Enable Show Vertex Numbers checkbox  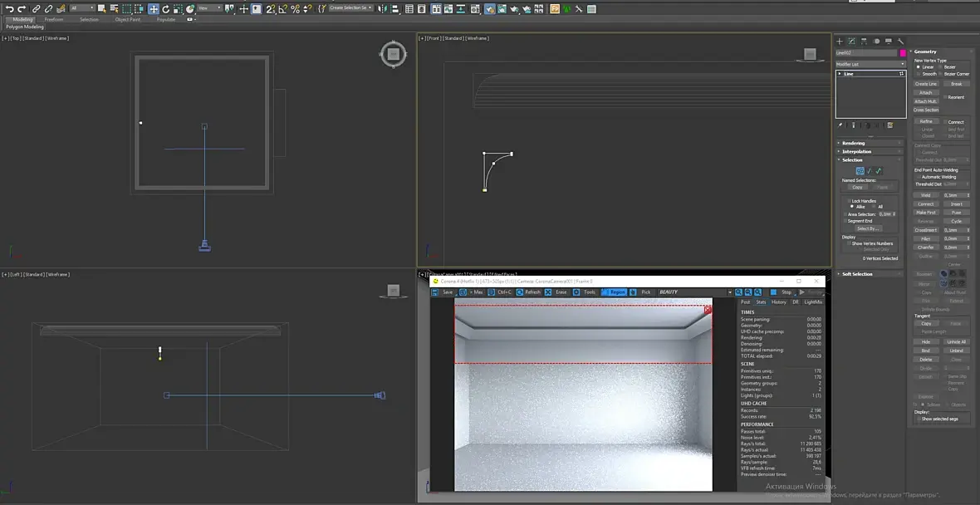tap(848, 243)
